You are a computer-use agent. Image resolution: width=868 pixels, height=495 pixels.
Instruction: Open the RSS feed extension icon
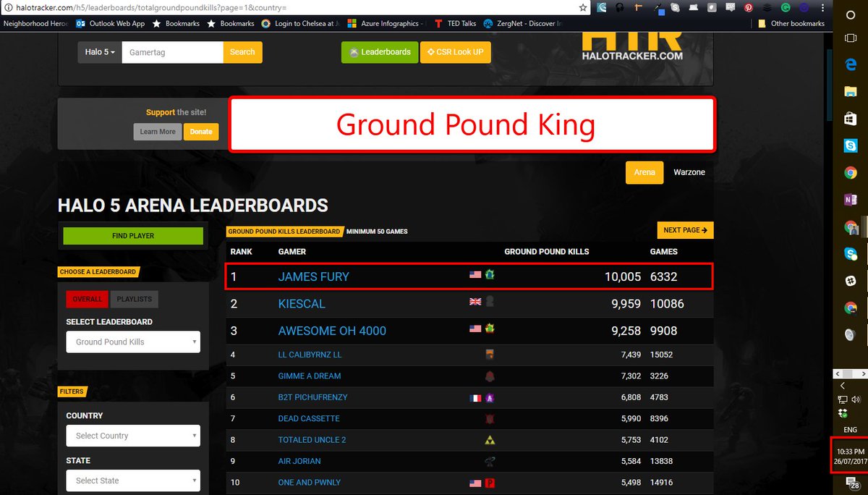tap(731, 7)
